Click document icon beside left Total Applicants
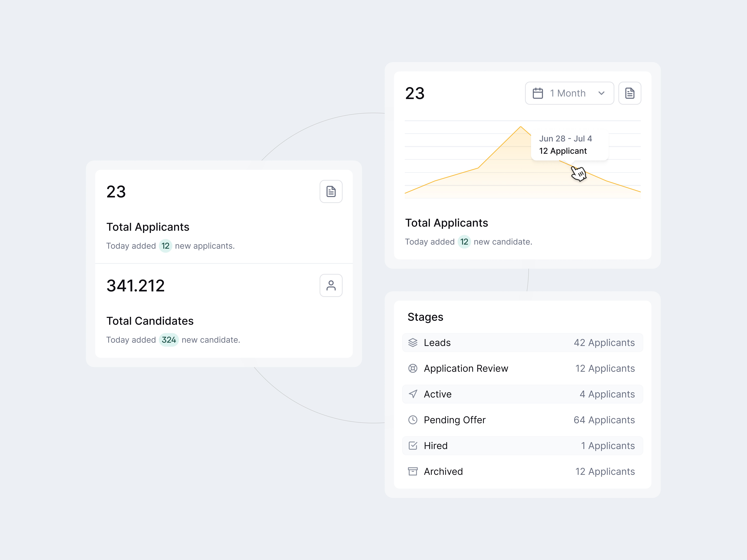747x560 pixels. click(331, 191)
